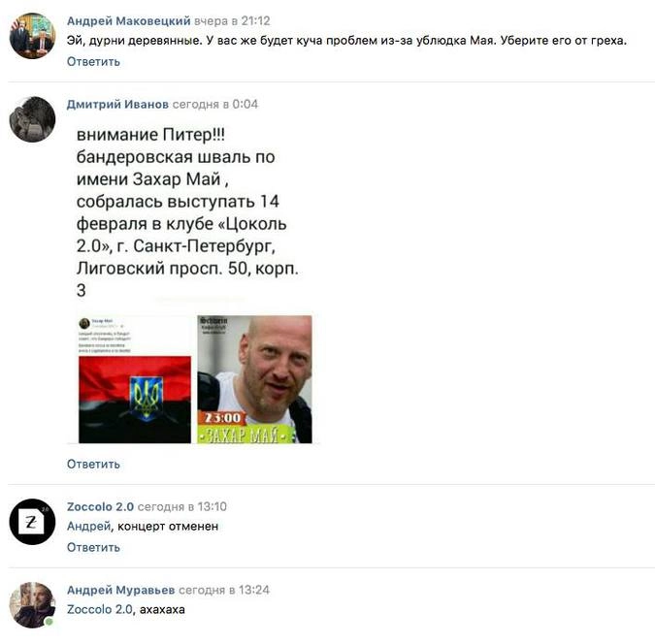Image resolution: width=655 pixels, height=644 pixels.
Task: Click the Андрей mention in Zoccolo's reply
Action: (89, 527)
